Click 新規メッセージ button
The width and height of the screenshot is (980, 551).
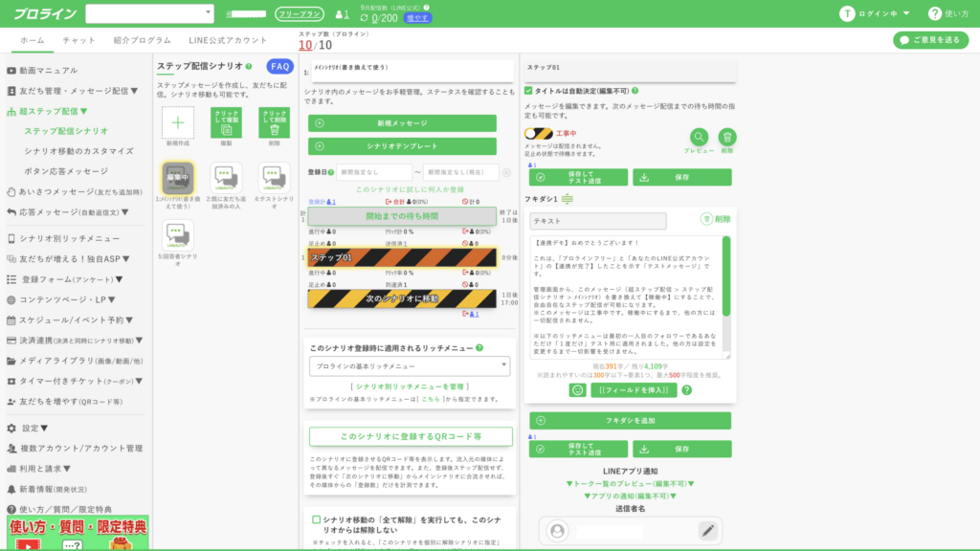coord(403,123)
